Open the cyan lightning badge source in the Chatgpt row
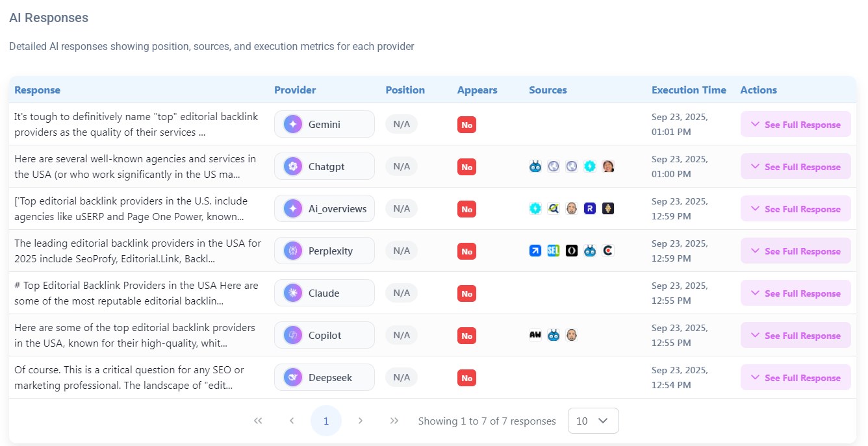The height and width of the screenshot is (446, 868). [x=590, y=166]
